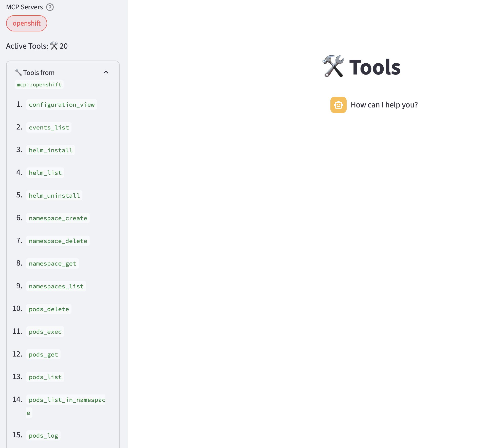Viewport: 488px width, 448px height.
Task: Select the namespace_get tool
Action: [52, 263]
